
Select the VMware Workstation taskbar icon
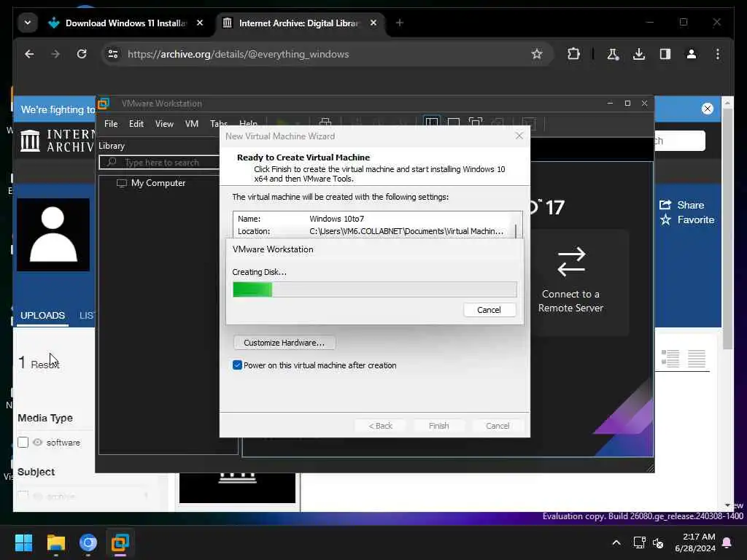[x=120, y=542]
